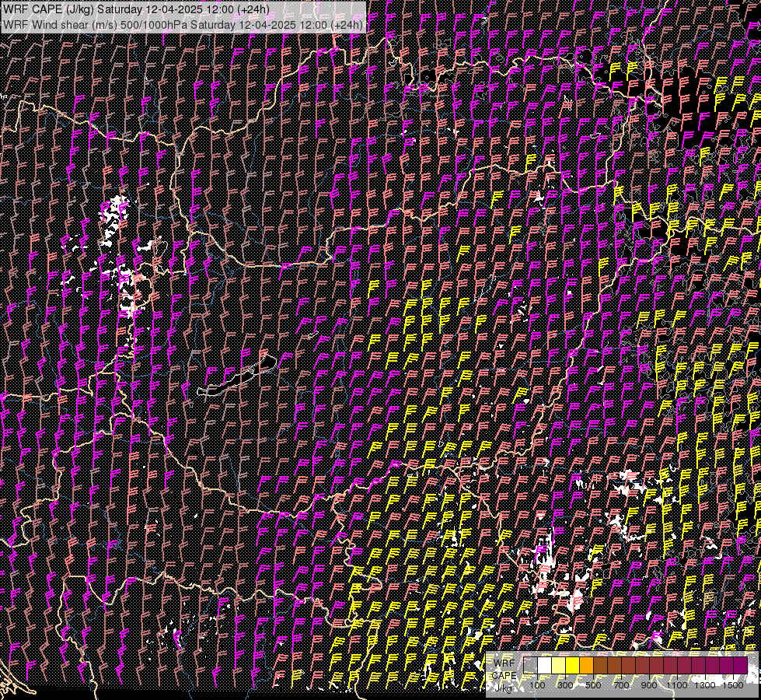Click the pale yellow legend swatch
Viewport: 761px width, 700px height.
coord(559,665)
